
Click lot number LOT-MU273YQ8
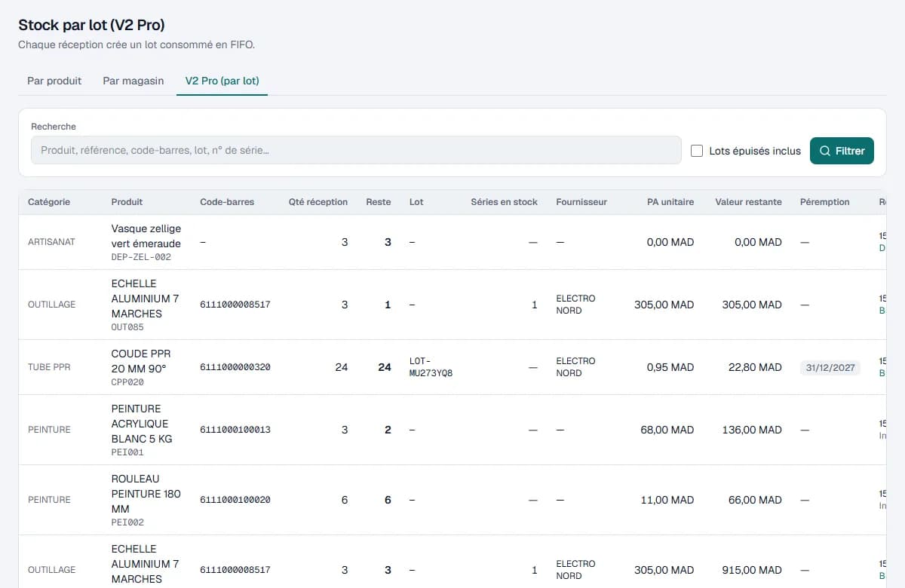click(x=431, y=367)
